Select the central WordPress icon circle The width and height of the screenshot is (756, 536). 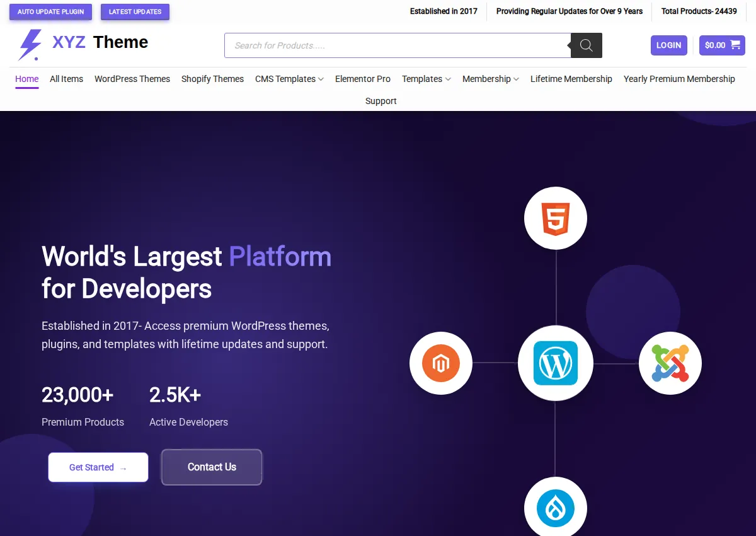(556, 363)
